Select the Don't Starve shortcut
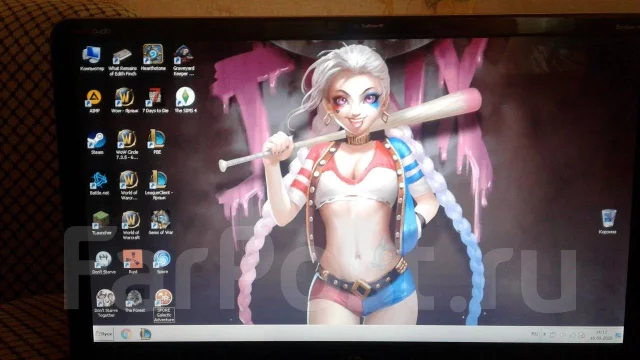 coord(103,262)
